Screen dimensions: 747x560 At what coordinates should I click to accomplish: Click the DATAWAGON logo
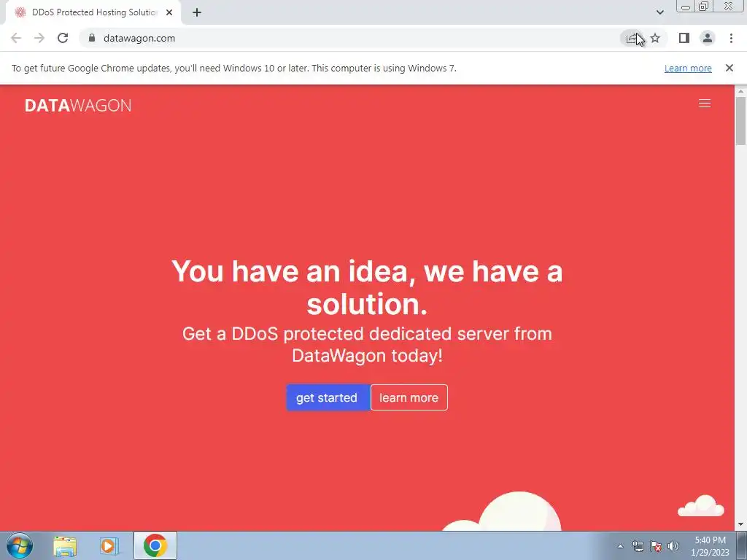pos(78,105)
